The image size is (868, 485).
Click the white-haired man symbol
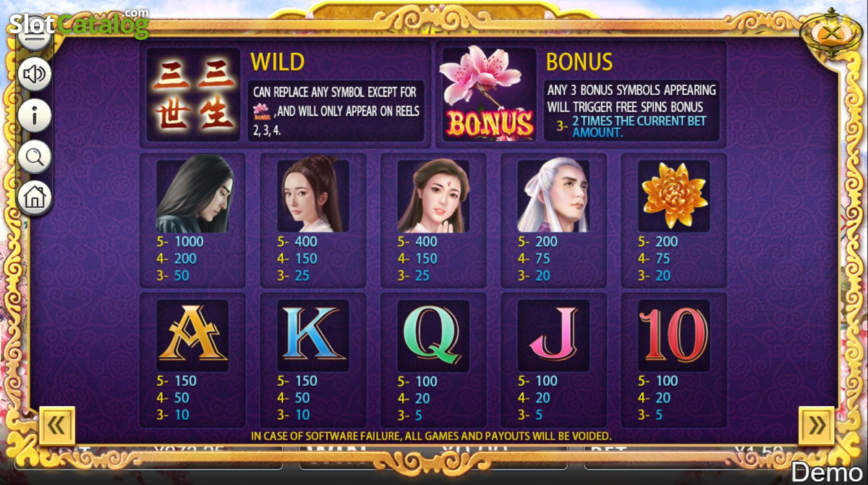point(553,196)
